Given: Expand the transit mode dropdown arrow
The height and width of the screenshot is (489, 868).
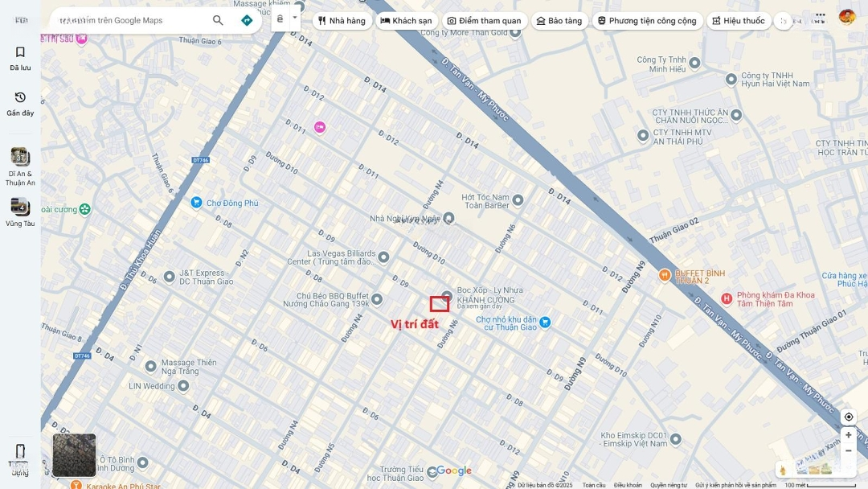Looking at the screenshot, I should (x=294, y=17).
